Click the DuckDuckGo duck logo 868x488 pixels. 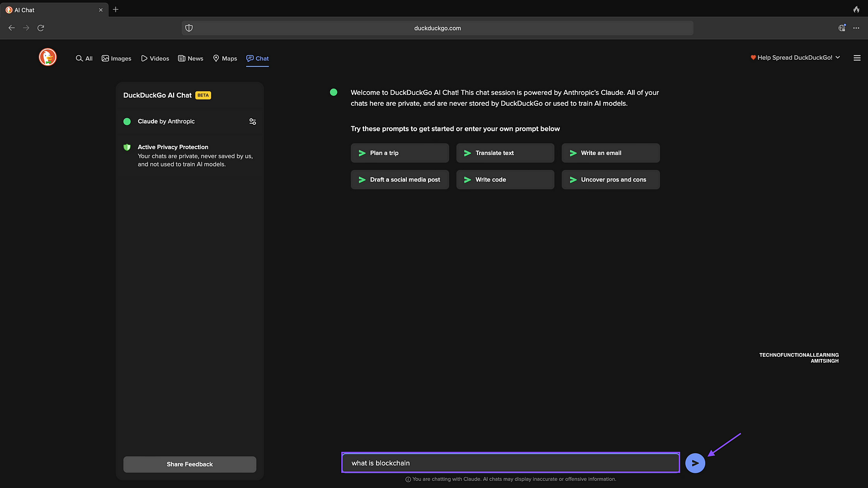[48, 57]
